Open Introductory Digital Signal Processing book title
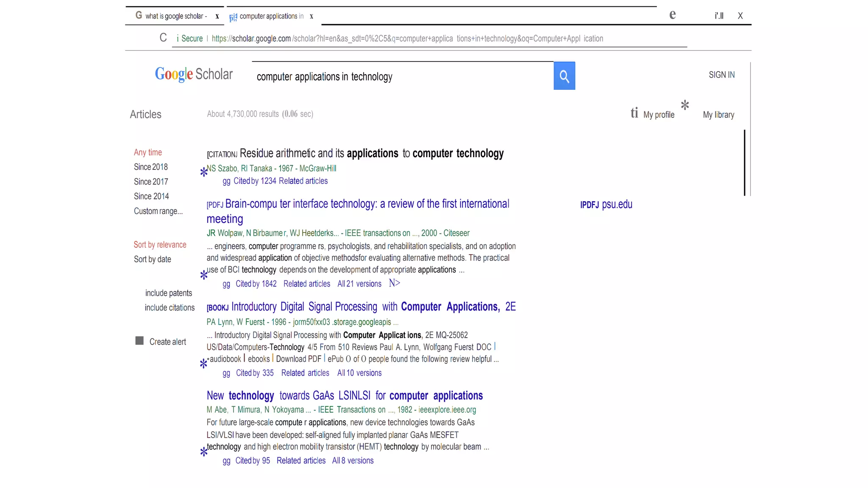This screenshot has height=488, width=868. 374,307
